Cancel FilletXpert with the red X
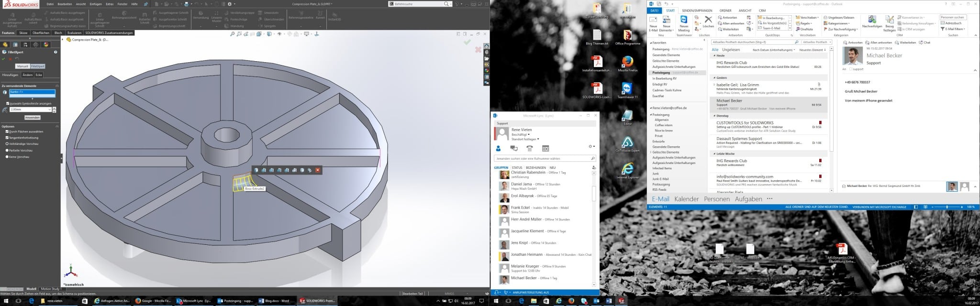This screenshot has height=306, width=980. 10,59
